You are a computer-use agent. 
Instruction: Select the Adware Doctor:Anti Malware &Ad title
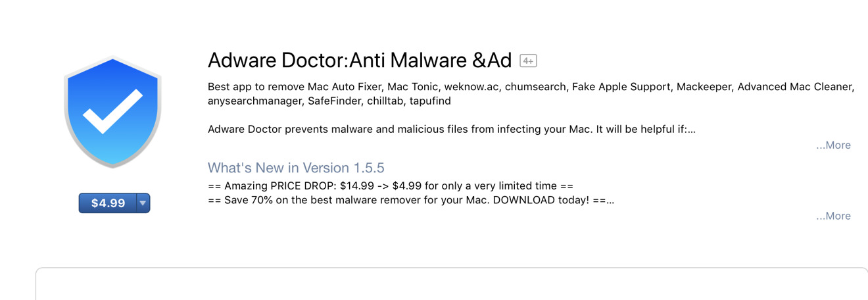point(360,60)
